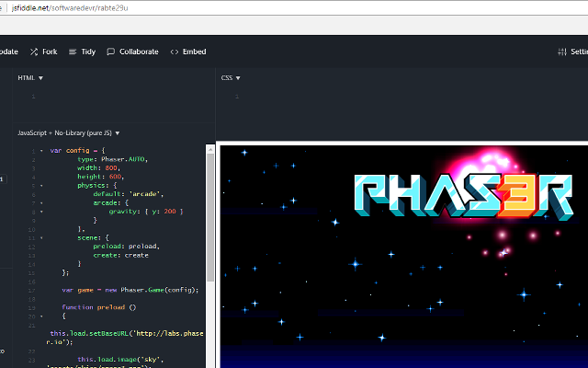The image size is (588, 368).
Task: Click the Embed code brackets icon
Action: pyautogui.click(x=175, y=52)
